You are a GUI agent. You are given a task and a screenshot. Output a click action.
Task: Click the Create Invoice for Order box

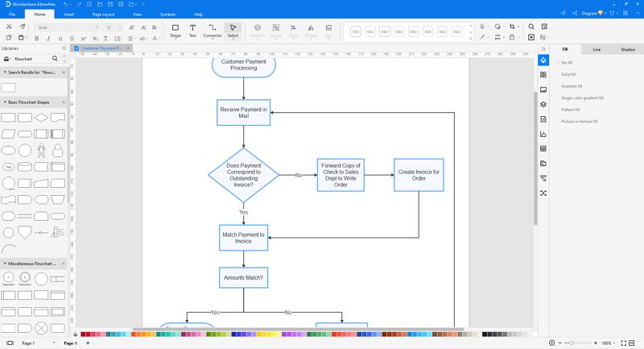click(419, 175)
